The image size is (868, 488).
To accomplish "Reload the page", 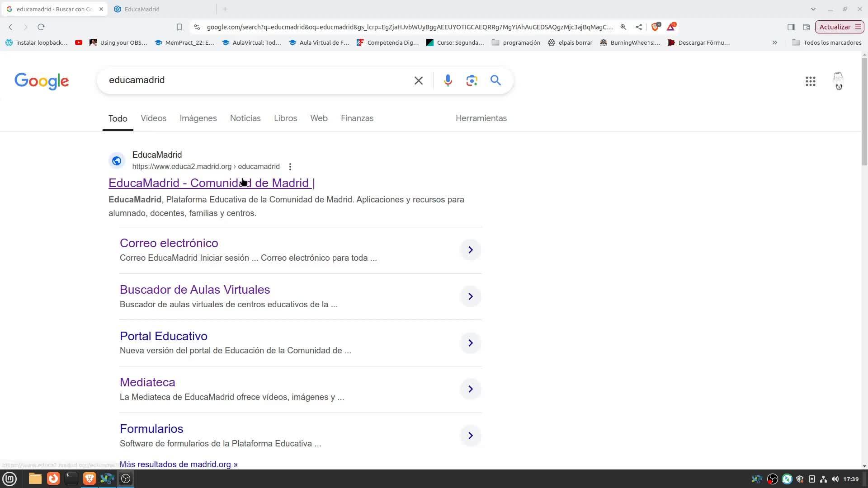I will click(x=41, y=27).
